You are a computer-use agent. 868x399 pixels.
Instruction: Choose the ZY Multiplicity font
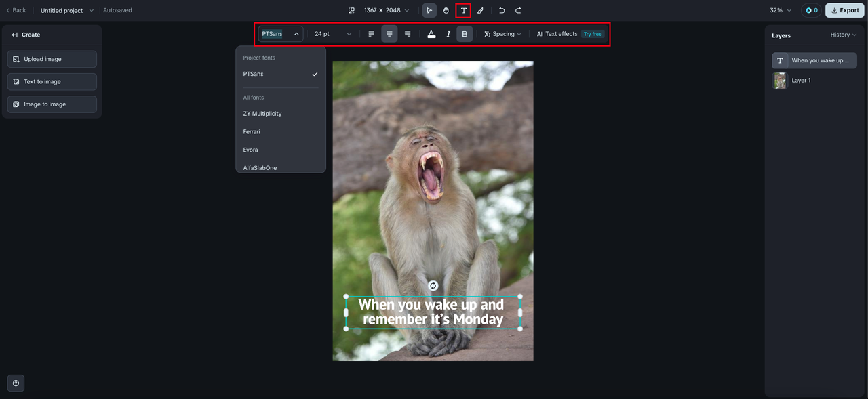click(x=281, y=114)
